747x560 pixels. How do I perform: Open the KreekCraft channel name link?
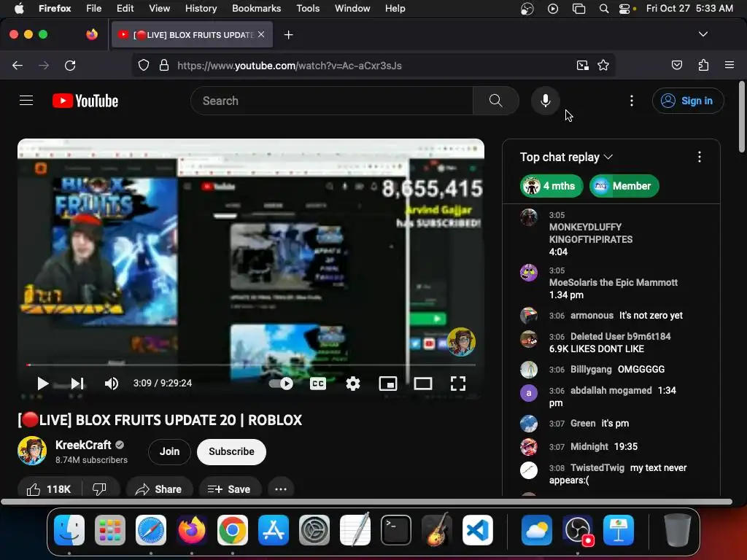click(83, 445)
